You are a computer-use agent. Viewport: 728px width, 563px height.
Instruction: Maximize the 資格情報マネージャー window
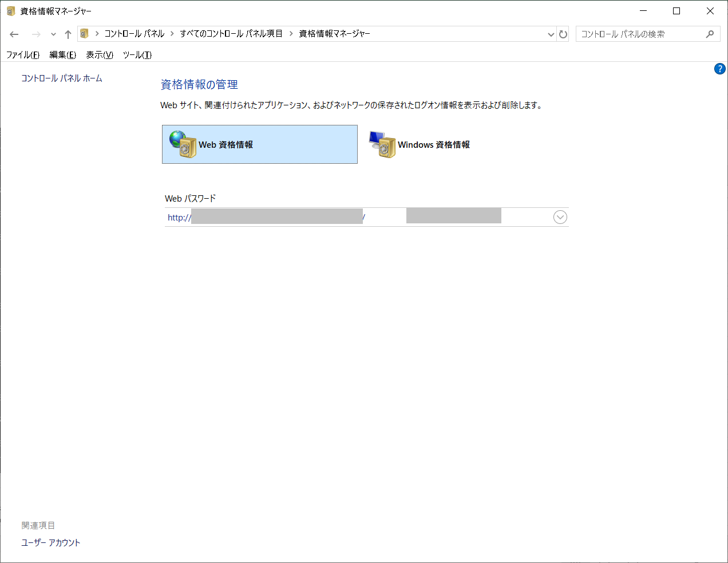676,11
